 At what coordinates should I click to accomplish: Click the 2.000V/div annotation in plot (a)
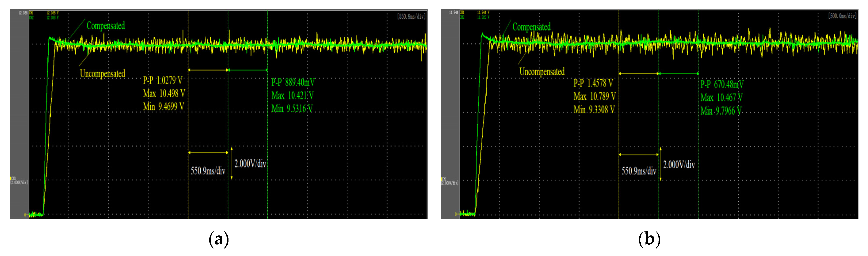click(250, 164)
